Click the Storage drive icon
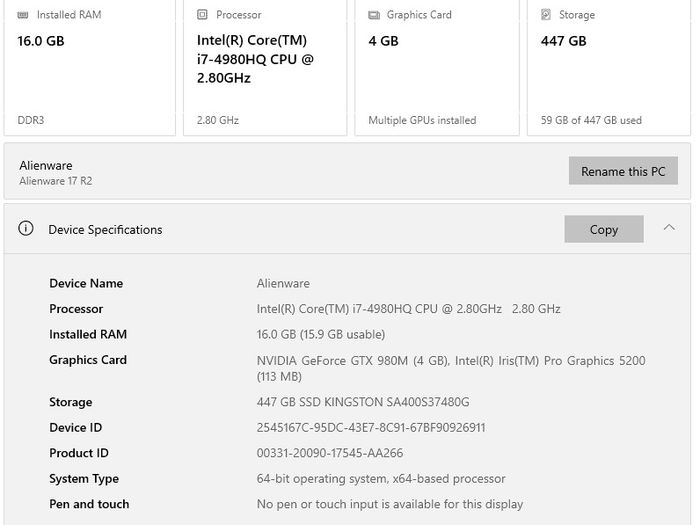The image size is (700, 525). (x=546, y=15)
